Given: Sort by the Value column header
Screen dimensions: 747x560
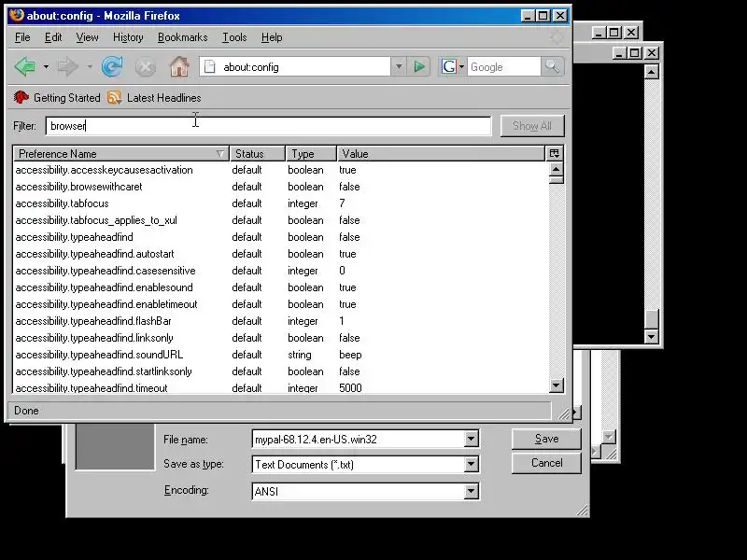Looking at the screenshot, I should (441, 153).
